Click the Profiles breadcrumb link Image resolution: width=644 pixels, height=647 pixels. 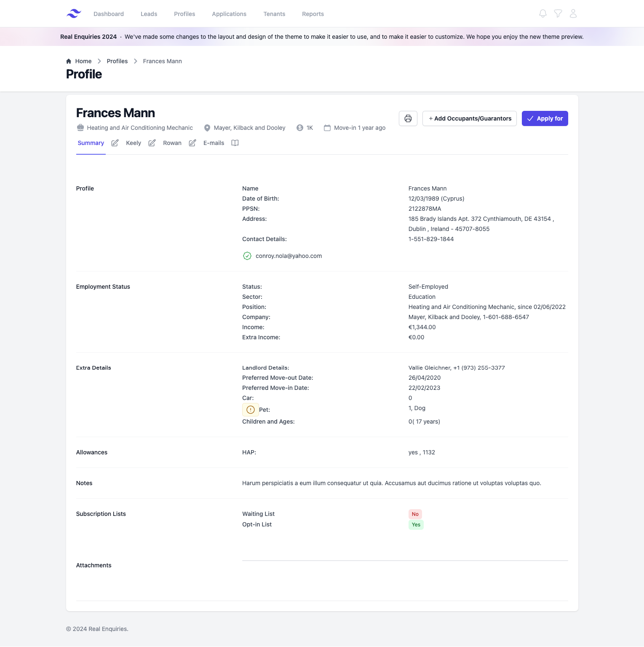coord(117,61)
